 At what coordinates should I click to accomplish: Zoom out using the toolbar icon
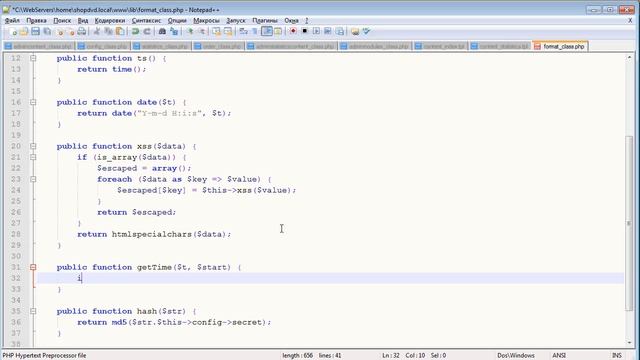pos(202,31)
